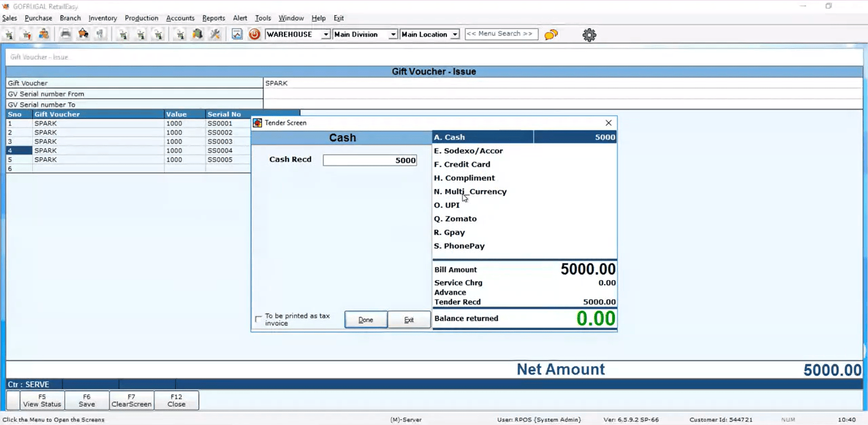Select the orange shopping basket toolbar icon
The height and width of the screenshot is (425, 868).
tap(83, 34)
